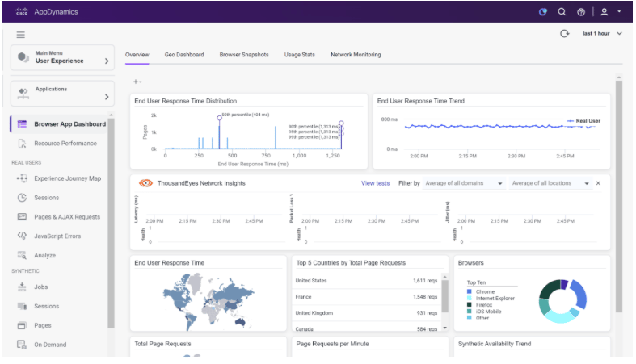Open the last 1 hour time range dropdown
The width and height of the screenshot is (636, 364).
[602, 34]
